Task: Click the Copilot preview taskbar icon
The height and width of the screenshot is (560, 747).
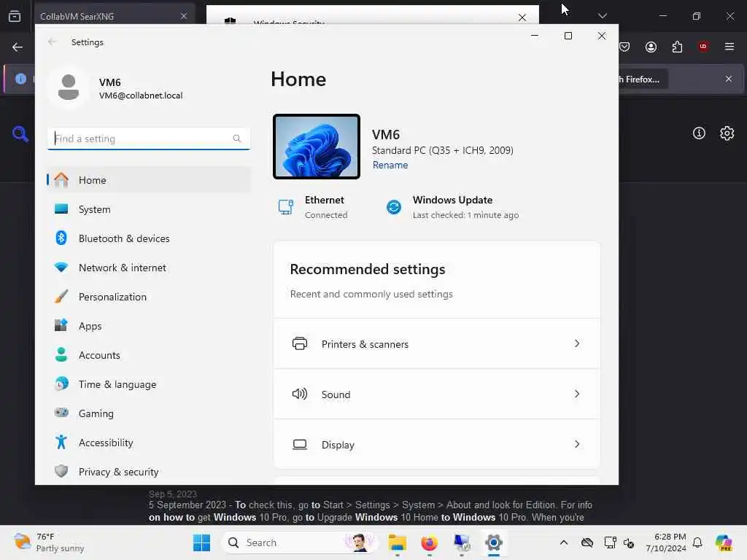Action: pos(724,542)
